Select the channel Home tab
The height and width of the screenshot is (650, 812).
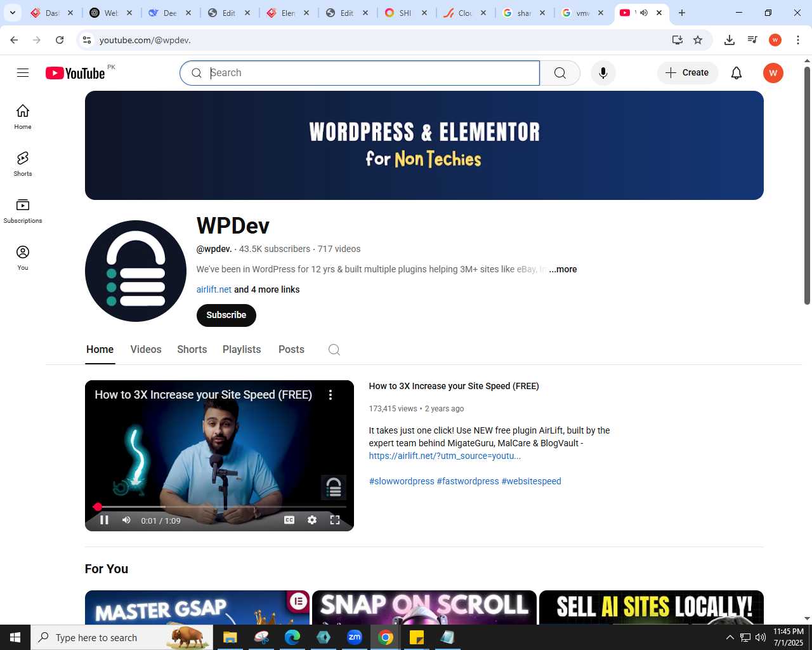(100, 350)
